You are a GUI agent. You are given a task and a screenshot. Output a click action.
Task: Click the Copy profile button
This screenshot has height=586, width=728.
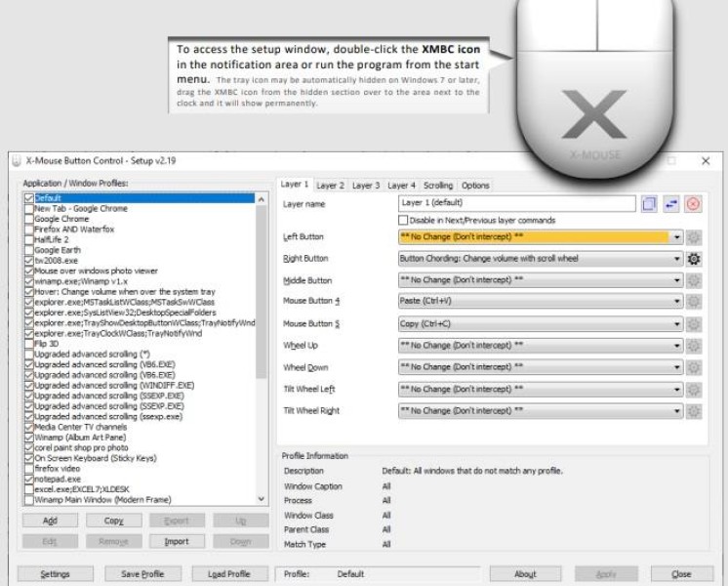(x=114, y=521)
